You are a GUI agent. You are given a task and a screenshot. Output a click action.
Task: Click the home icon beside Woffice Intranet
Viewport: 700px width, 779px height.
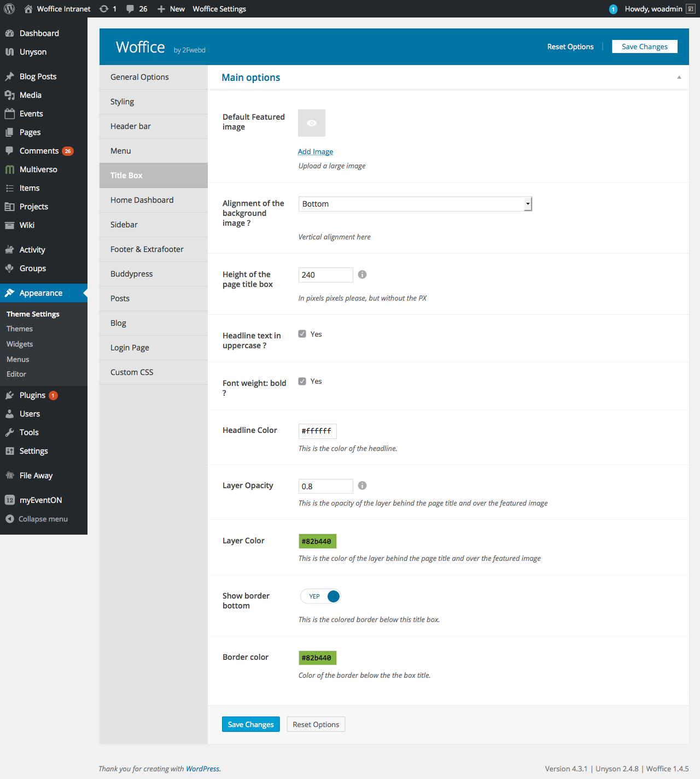28,9
